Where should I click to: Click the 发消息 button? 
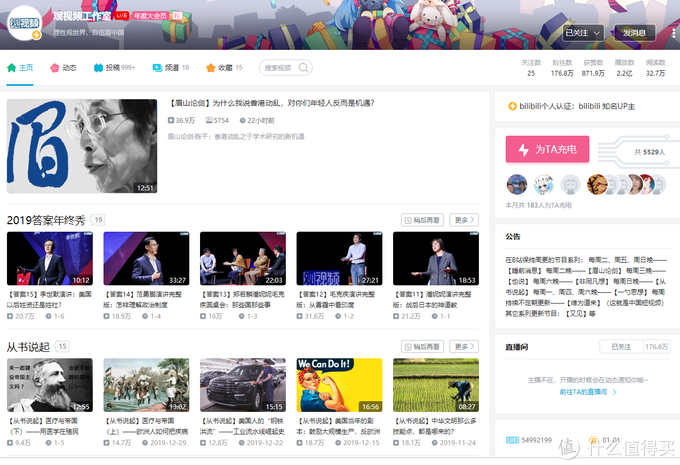coord(634,33)
